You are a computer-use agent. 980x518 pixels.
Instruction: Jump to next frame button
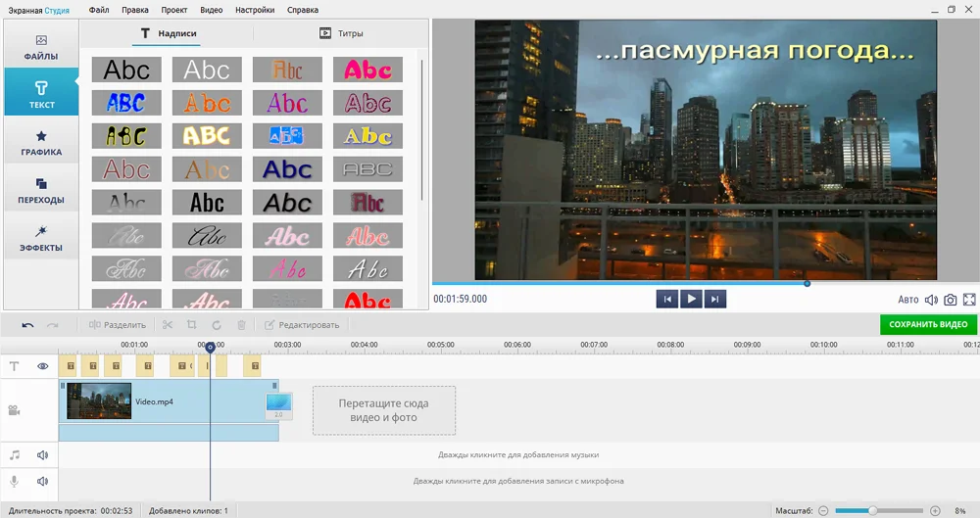click(715, 300)
